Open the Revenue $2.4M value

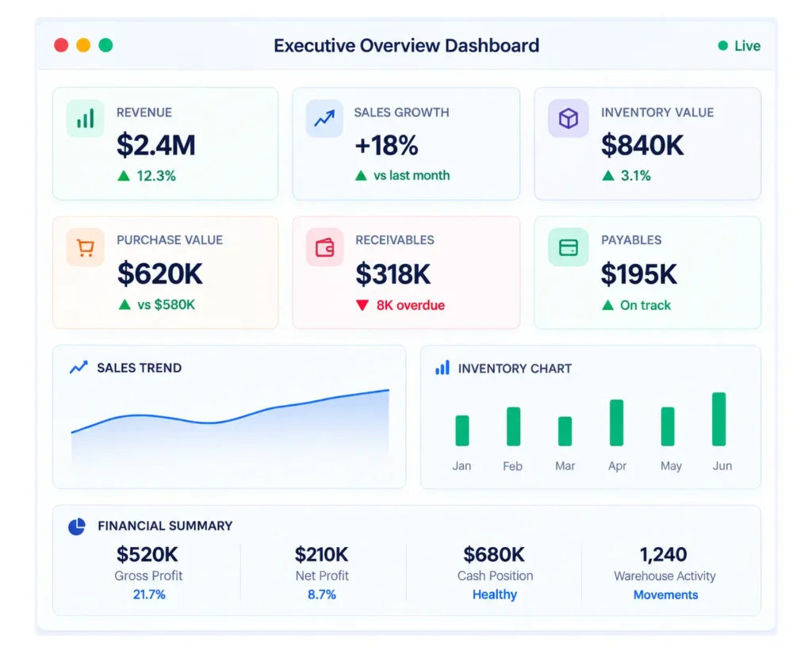tap(156, 145)
